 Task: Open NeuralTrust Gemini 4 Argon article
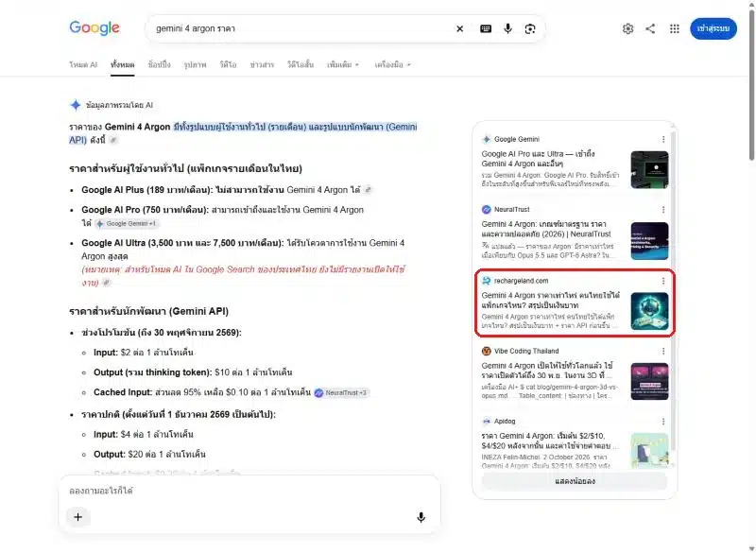[x=546, y=229]
